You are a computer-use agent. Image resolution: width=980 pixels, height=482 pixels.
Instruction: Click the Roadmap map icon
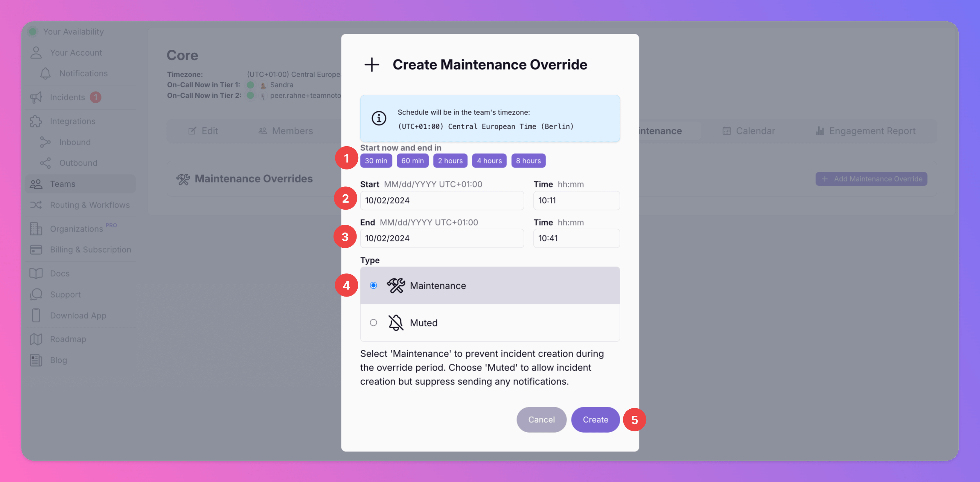tap(36, 339)
